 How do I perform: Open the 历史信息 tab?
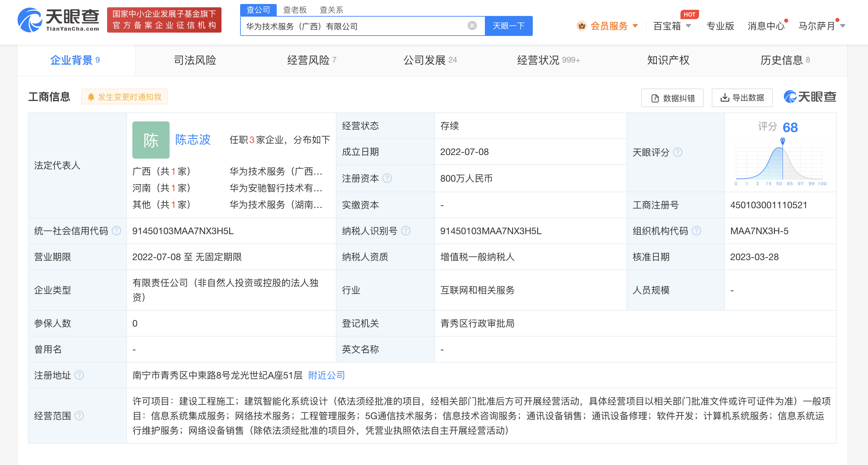point(785,60)
